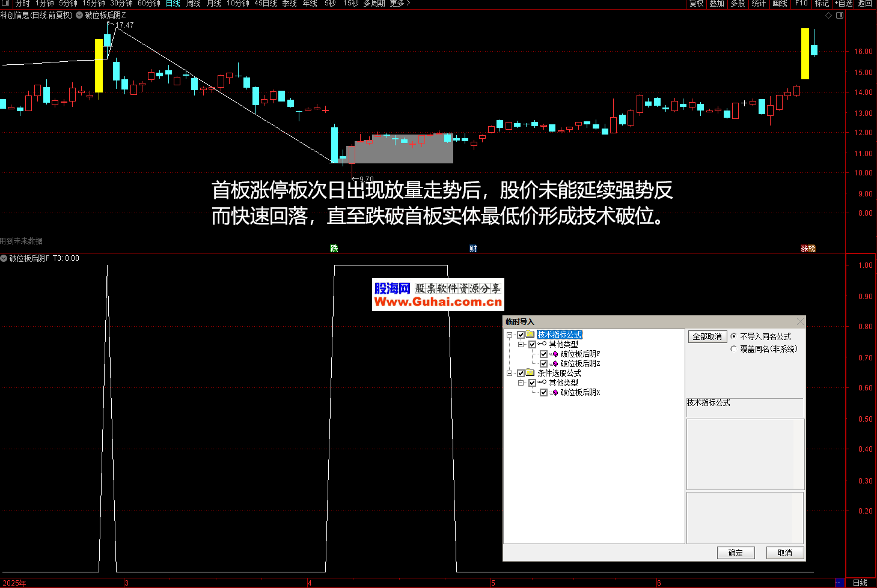The width and height of the screenshot is (877, 588).
Task: Add stock with the +自选 button
Action: click(x=844, y=3)
